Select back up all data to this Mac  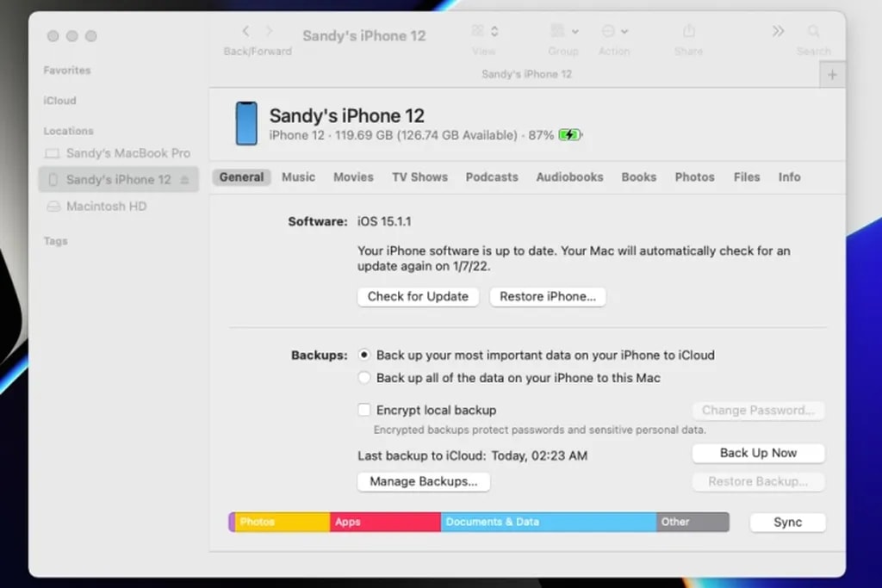point(365,378)
